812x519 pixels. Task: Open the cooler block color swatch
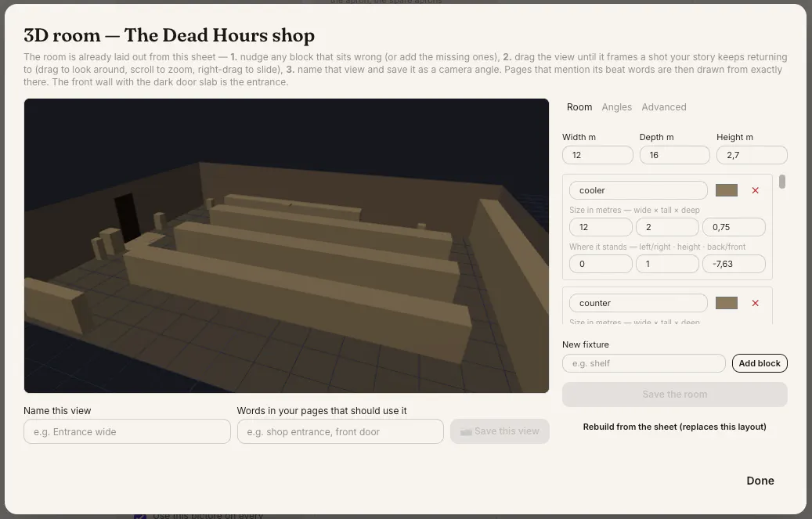tap(726, 190)
